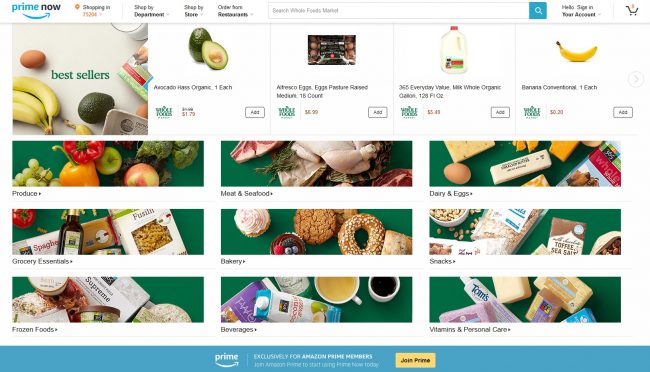This screenshot has width=650, height=372.
Task: Open the Bakery category banner image
Action: (316, 232)
